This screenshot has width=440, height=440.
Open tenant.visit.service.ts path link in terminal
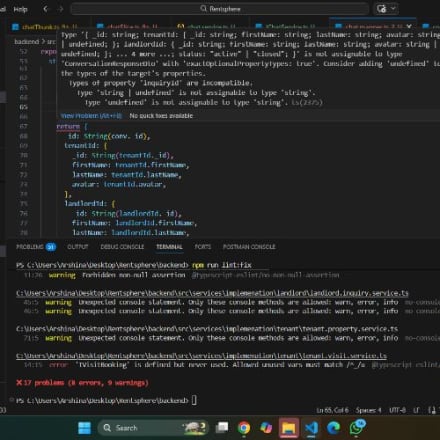tap(201, 356)
